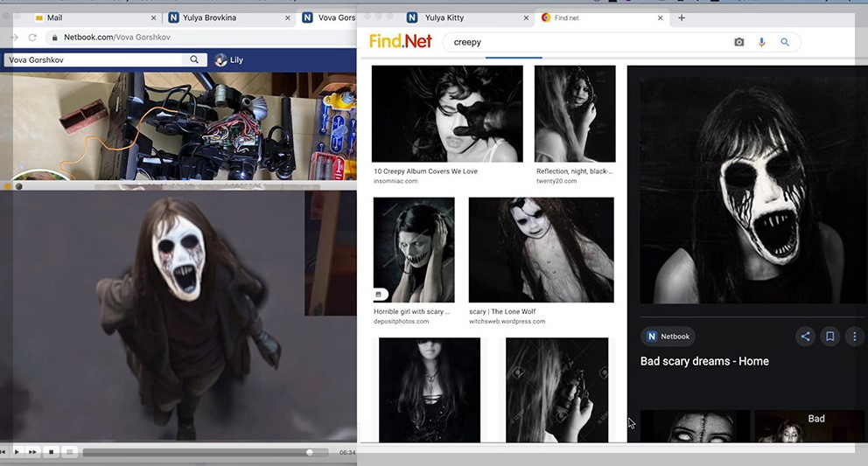
Task: Open 10 Creepy Album Covers thumbnail
Action: 447,114
